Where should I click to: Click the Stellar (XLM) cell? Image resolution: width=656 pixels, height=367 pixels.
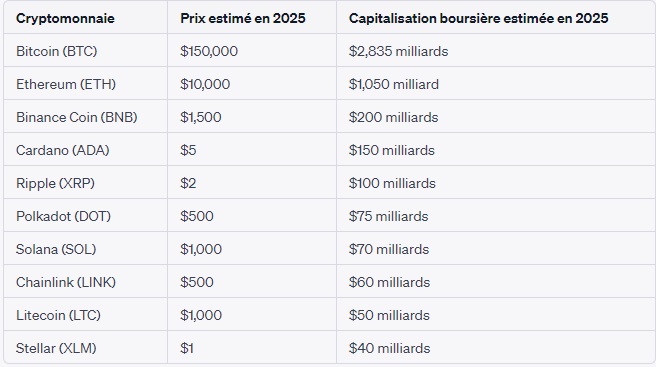click(56, 348)
